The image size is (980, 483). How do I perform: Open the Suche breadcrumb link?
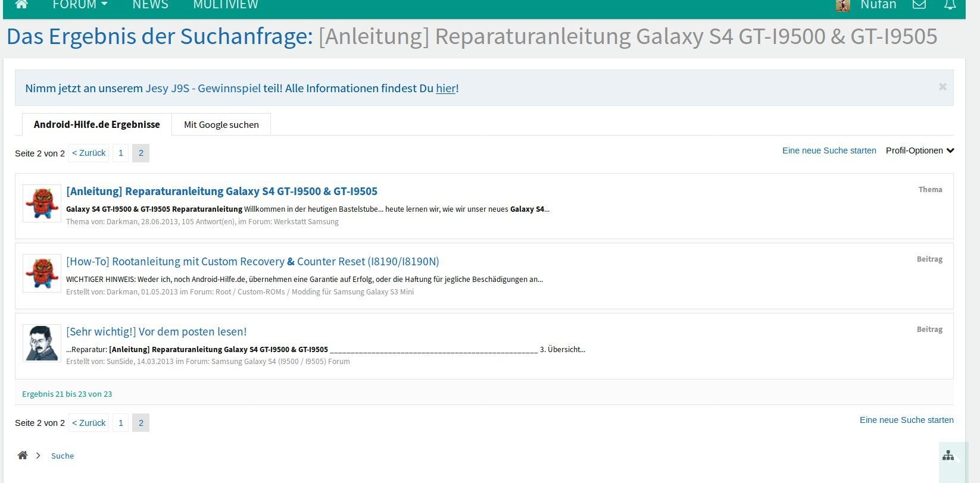point(63,456)
